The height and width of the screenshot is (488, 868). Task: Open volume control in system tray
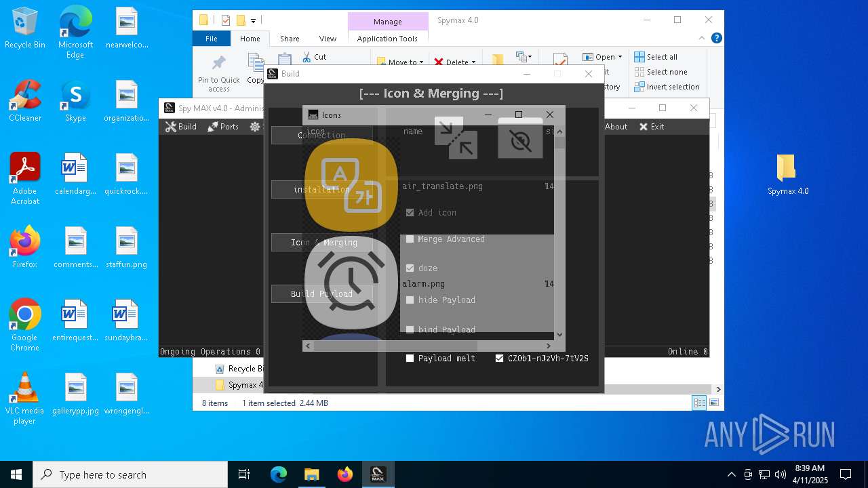coord(781,474)
